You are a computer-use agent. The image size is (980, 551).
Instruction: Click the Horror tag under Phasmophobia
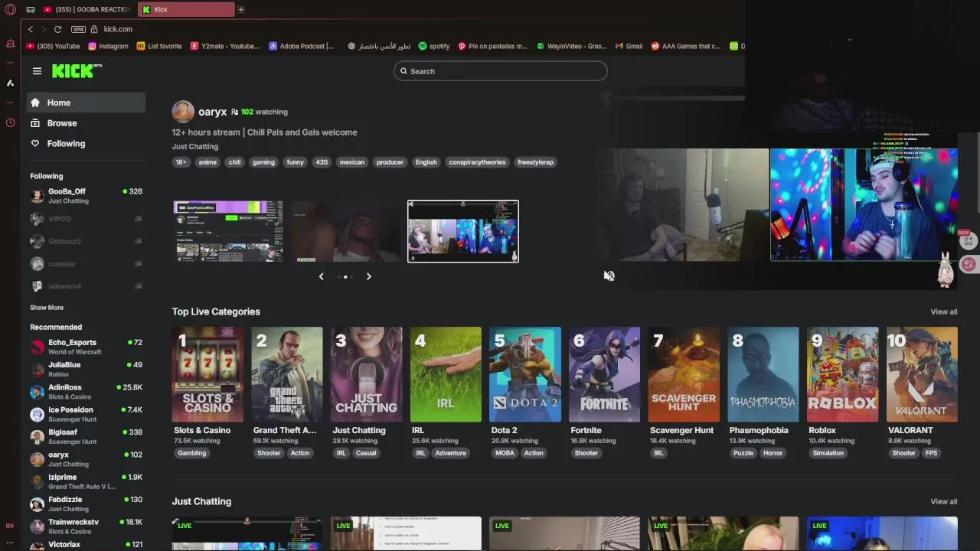(x=773, y=453)
